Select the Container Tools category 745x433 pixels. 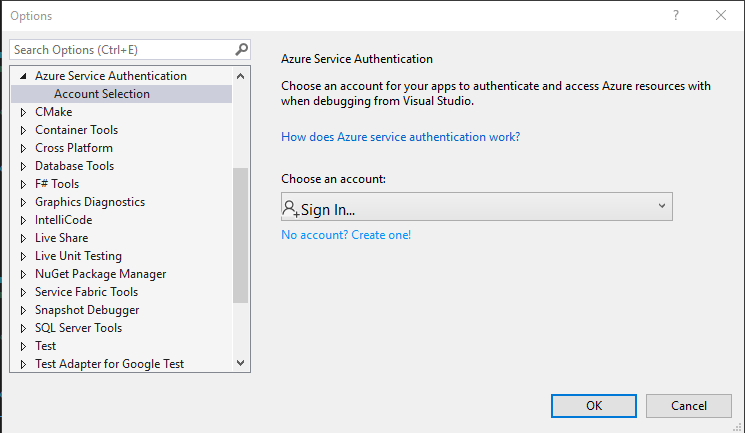76,130
